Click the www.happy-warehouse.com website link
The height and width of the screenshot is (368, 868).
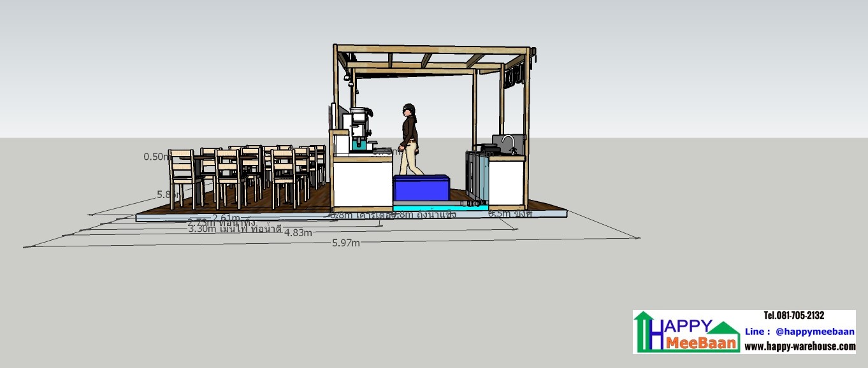(x=800, y=346)
